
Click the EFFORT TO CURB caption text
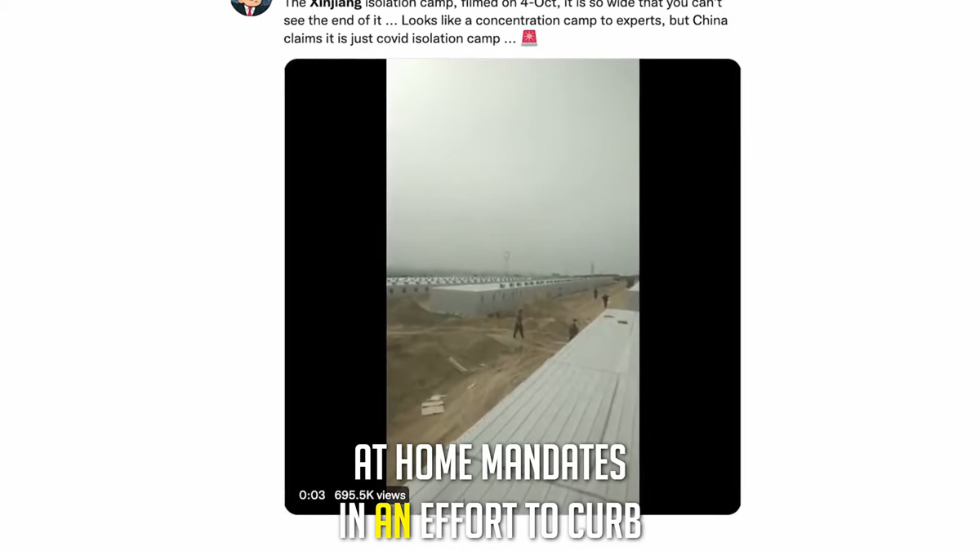point(531,522)
